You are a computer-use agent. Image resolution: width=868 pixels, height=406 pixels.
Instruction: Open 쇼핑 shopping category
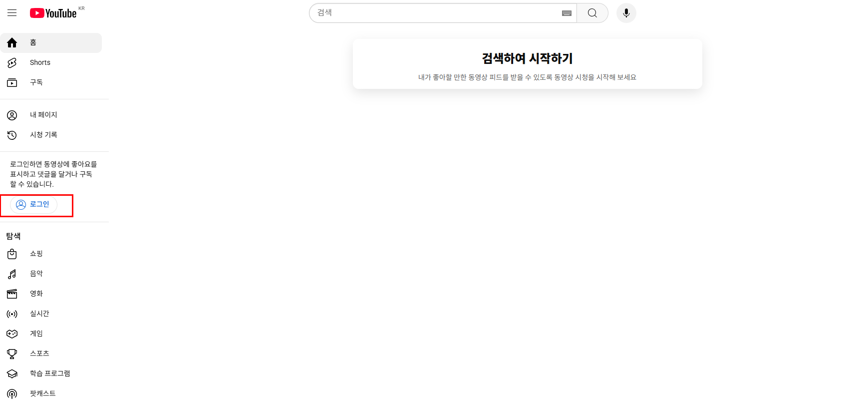point(36,254)
